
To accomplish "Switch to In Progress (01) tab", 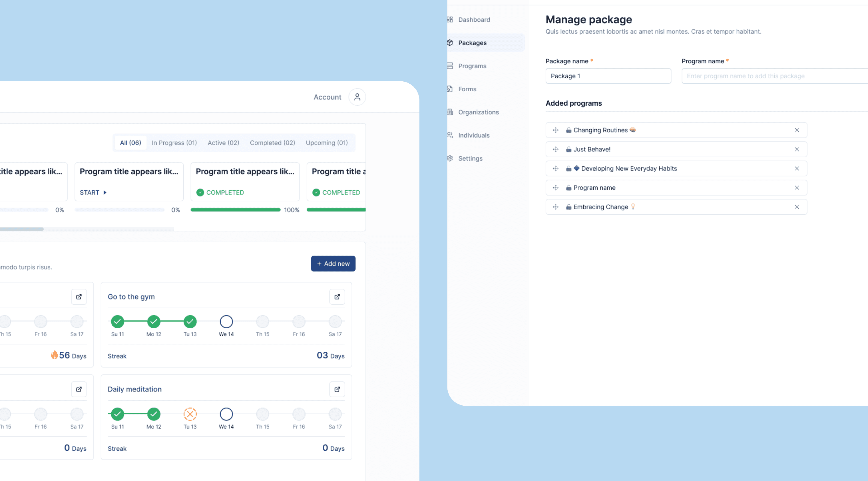I will pos(174,143).
